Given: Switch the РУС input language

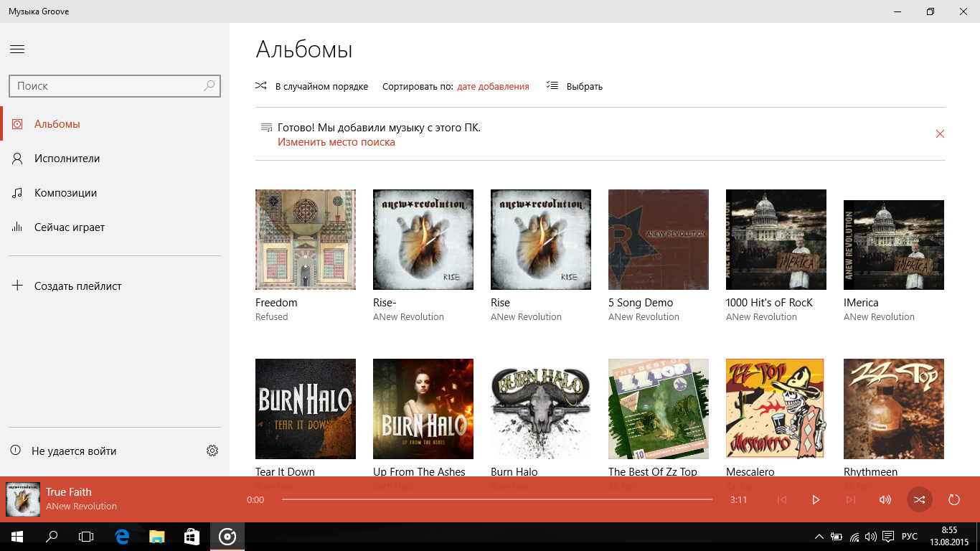Looking at the screenshot, I should click(910, 537).
